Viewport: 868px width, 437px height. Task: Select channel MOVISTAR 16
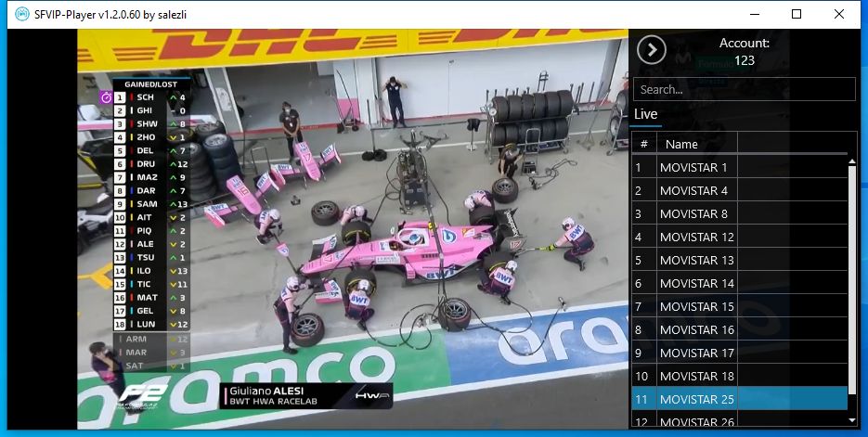(740, 329)
